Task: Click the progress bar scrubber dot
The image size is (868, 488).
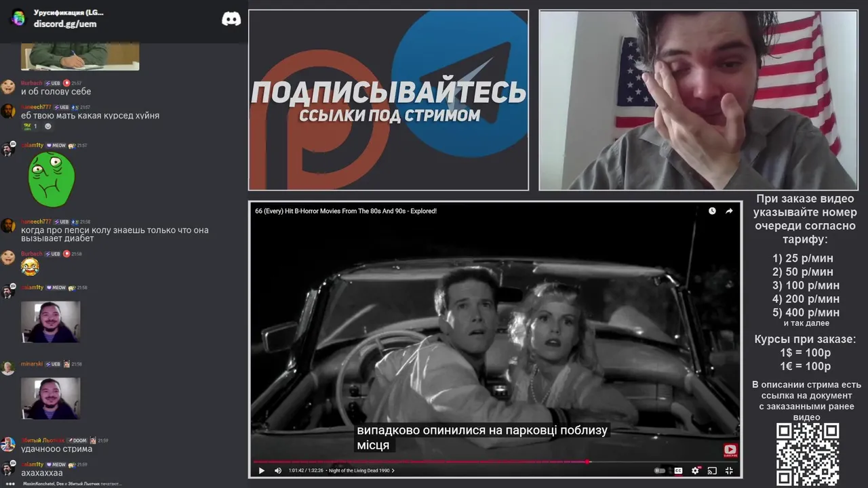Action: (588, 462)
